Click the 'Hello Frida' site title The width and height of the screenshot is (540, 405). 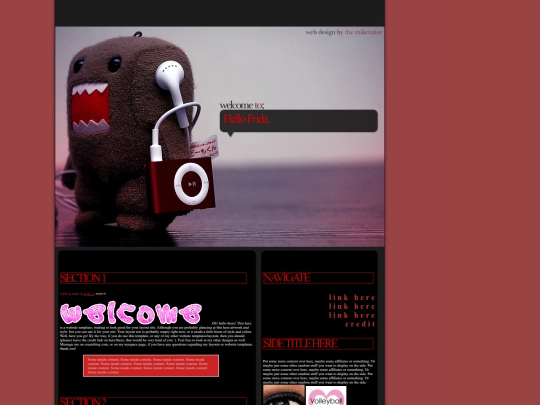point(246,119)
